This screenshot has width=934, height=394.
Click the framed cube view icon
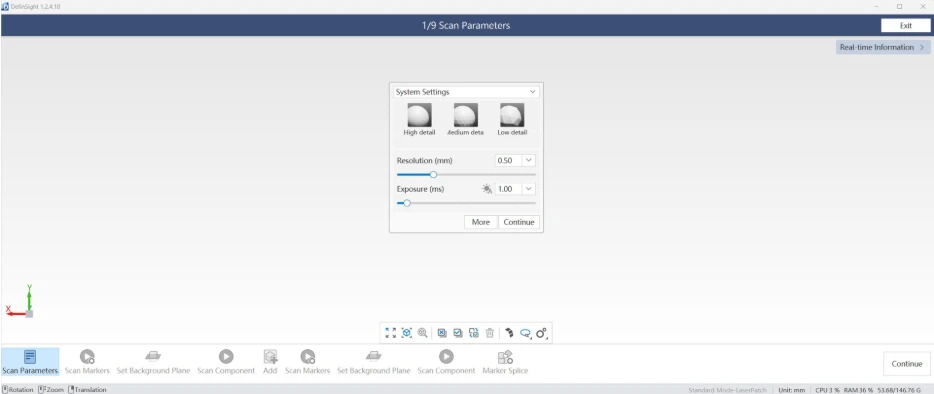point(407,333)
